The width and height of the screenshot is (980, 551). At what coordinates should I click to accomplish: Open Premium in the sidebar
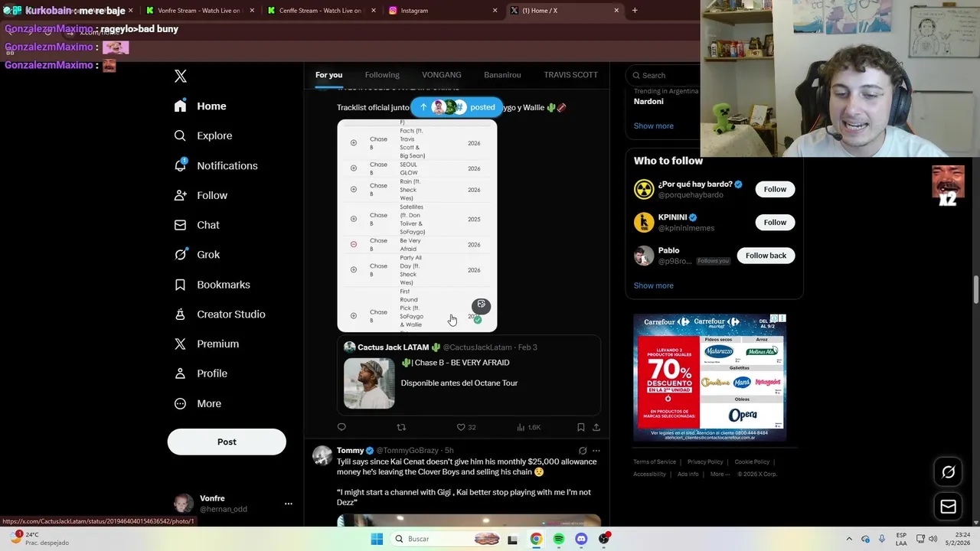coord(207,344)
